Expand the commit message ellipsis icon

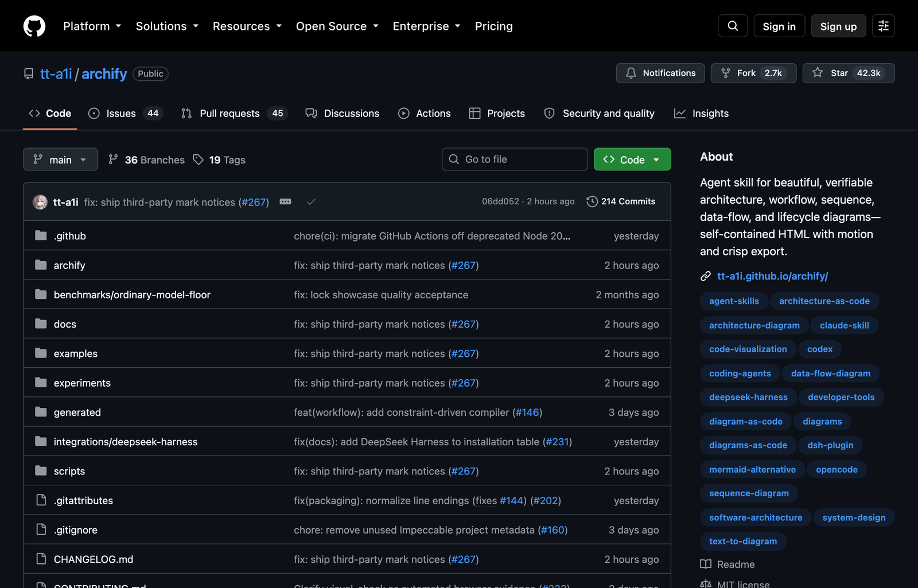285,201
